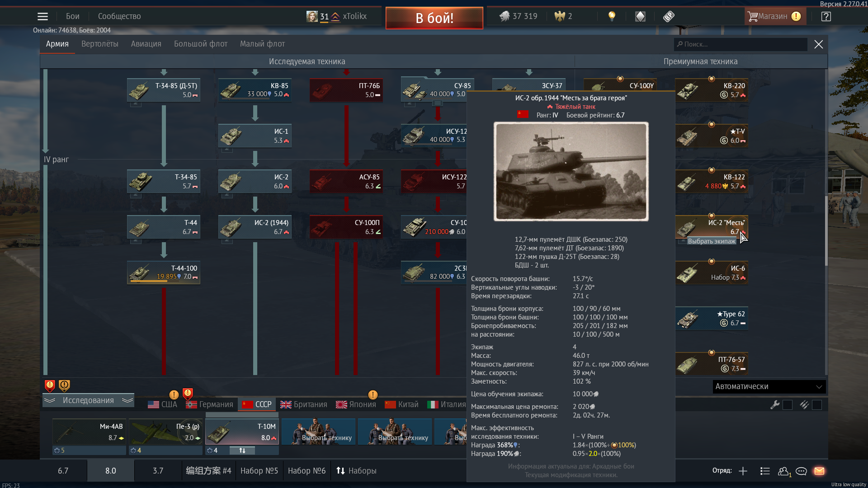Image resolution: width=868 pixels, height=488 pixels.
Task: Add a squad member with plus icon
Action: pyautogui.click(x=743, y=471)
